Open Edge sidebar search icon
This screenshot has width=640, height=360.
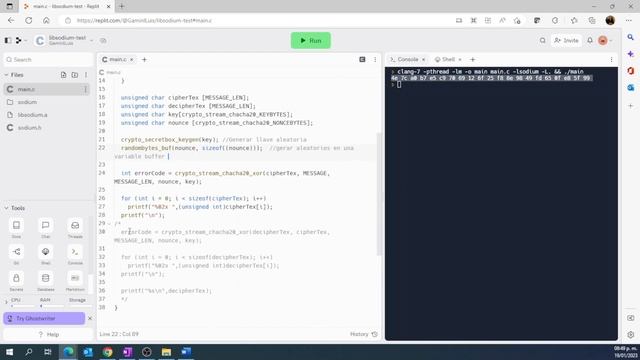[631, 37]
